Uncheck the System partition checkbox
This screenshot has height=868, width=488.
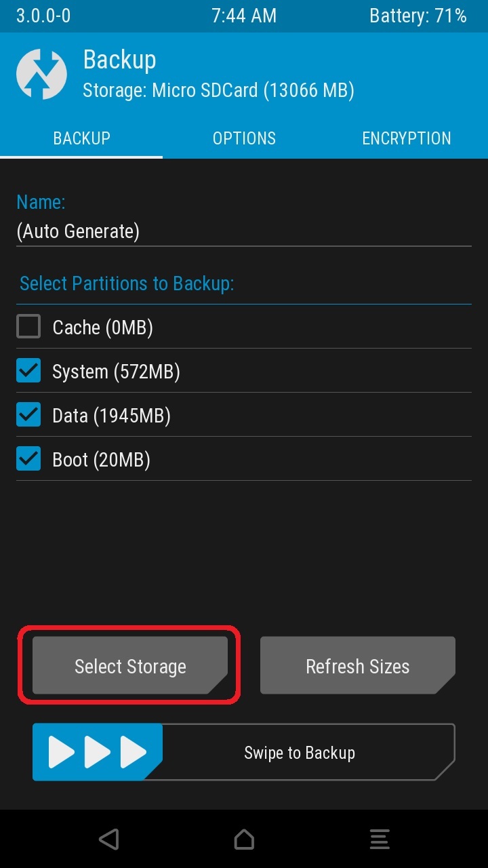pos(28,371)
